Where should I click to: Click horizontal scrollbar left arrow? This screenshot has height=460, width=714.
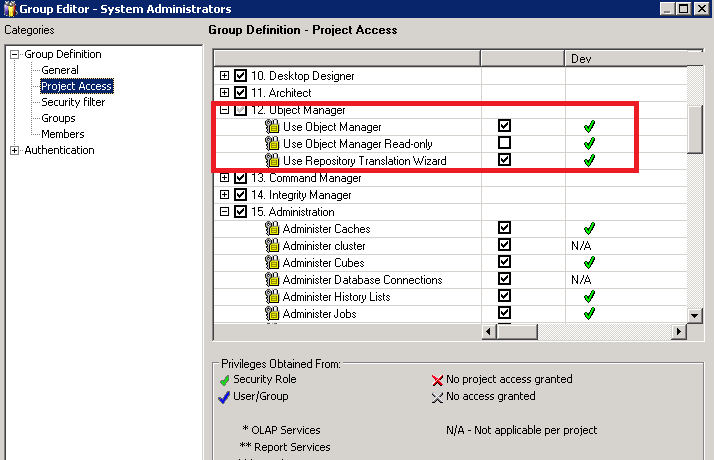coord(489,332)
